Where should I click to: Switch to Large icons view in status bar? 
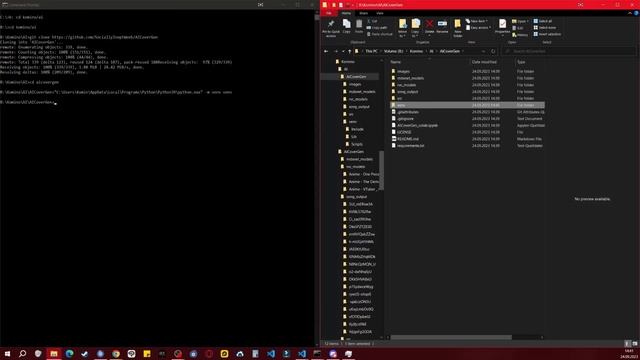(635, 344)
